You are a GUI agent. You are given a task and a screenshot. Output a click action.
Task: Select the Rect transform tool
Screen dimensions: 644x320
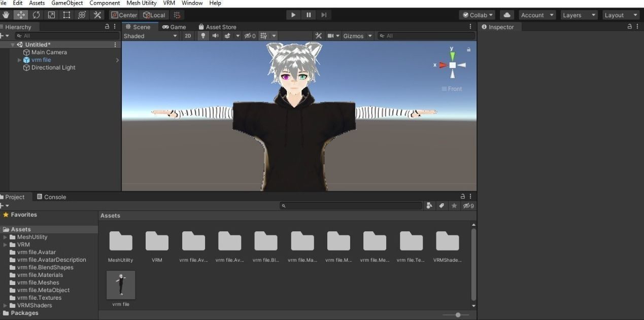66,15
